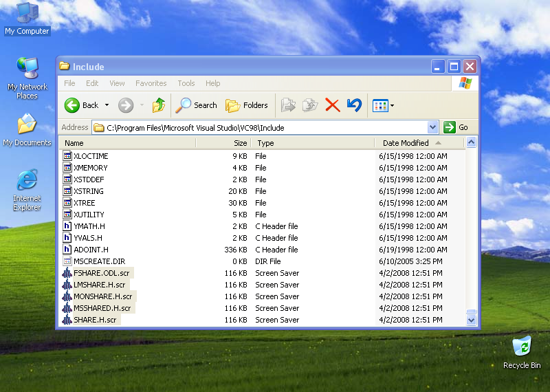Open the Tools menu
The image size is (550, 392).
(186, 83)
